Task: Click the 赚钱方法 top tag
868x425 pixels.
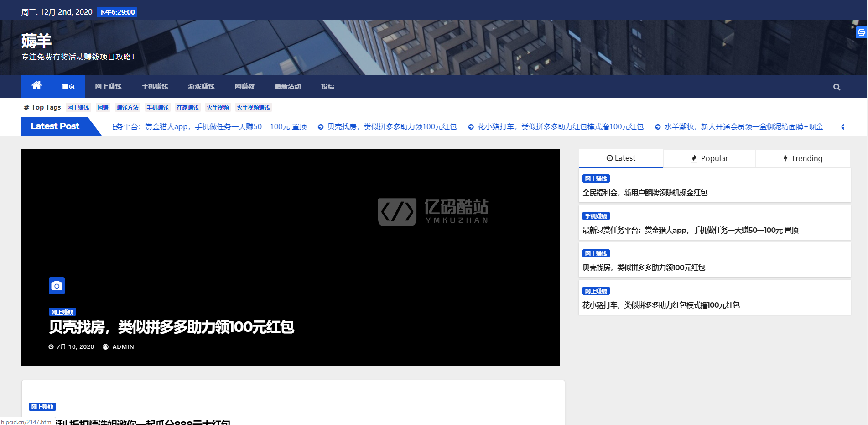Action: 127,108
